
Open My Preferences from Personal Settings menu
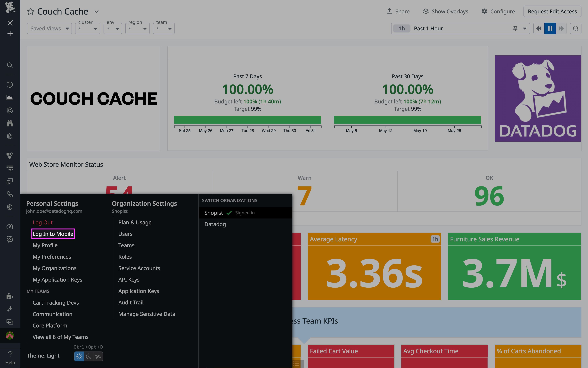pyautogui.click(x=52, y=257)
